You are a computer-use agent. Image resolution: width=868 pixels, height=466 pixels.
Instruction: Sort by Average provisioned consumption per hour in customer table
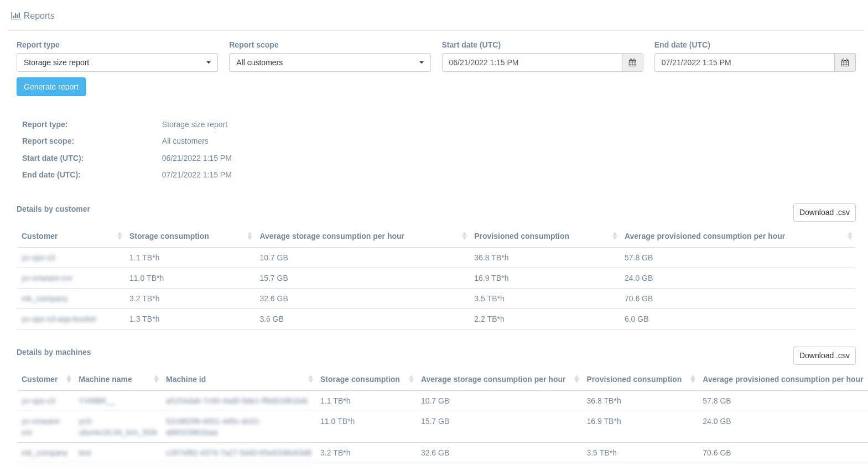click(704, 236)
